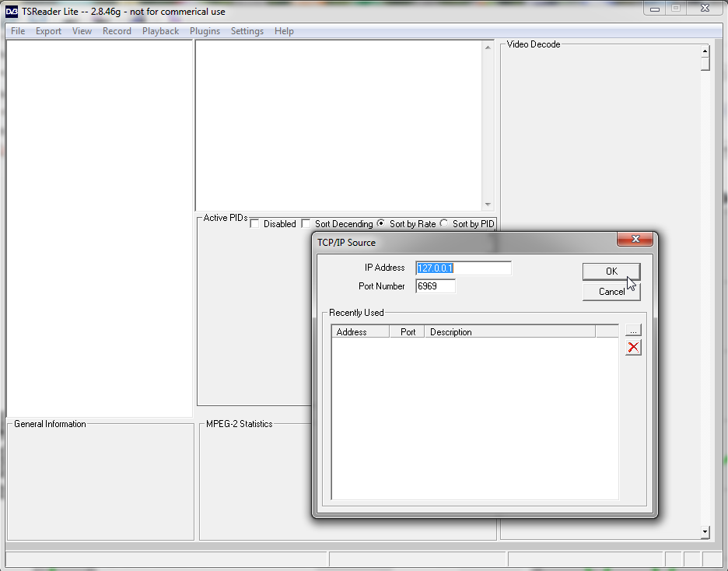Image resolution: width=728 pixels, height=571 pixels.
Task: Sort recently used list by Address column
Action: coord(360,332)
